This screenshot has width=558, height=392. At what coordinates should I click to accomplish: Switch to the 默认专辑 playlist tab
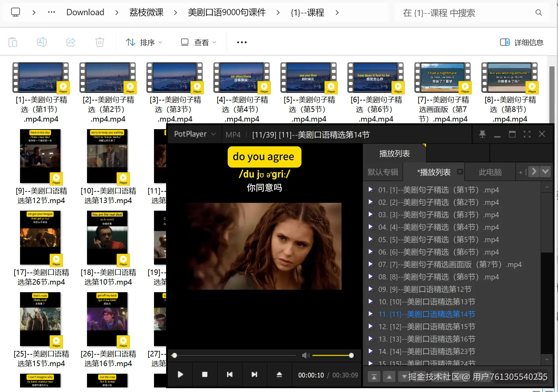pyautogui.click(x=383, y=172)
